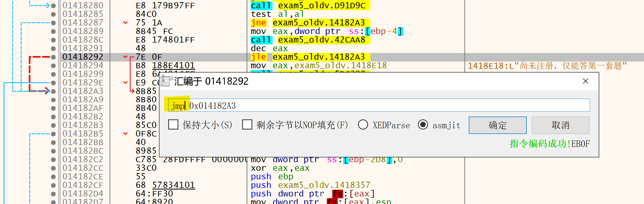The height and width of the screenshot is (204, 644).
Task: Select address 014182A3
Action: pos(83,91)
